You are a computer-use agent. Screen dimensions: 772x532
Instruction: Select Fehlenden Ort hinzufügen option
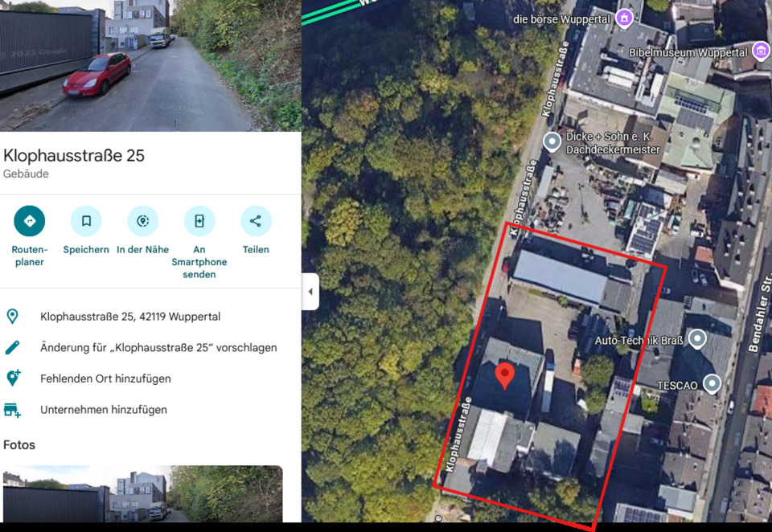click(105, 379)
